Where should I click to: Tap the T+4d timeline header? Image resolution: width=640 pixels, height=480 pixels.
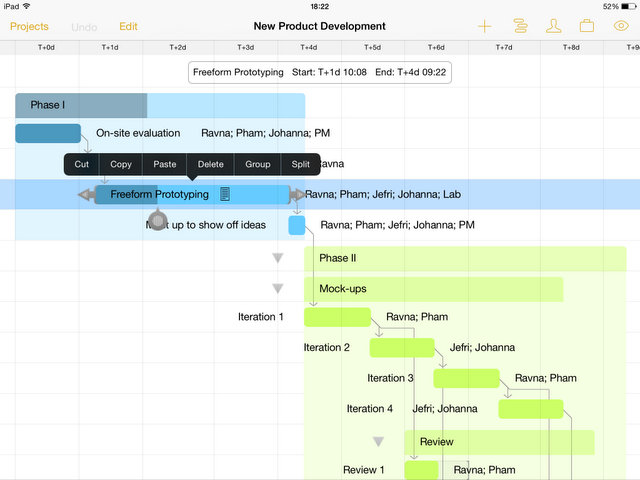(309, 47)
